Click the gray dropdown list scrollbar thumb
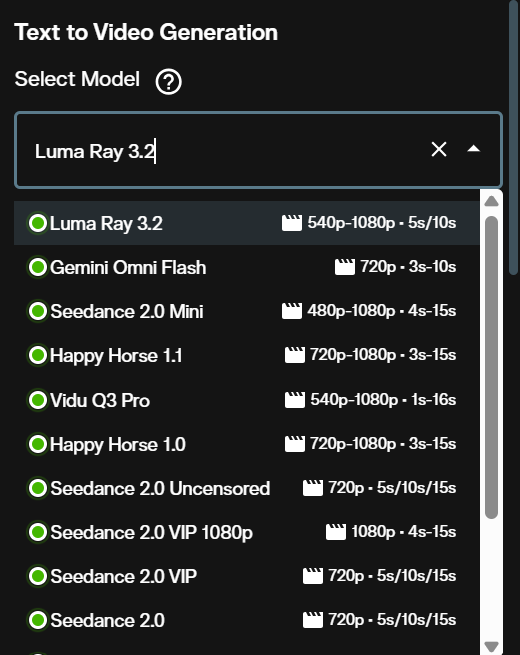The height and width of the screenshot is (655, 520). [x=492, y=367]
